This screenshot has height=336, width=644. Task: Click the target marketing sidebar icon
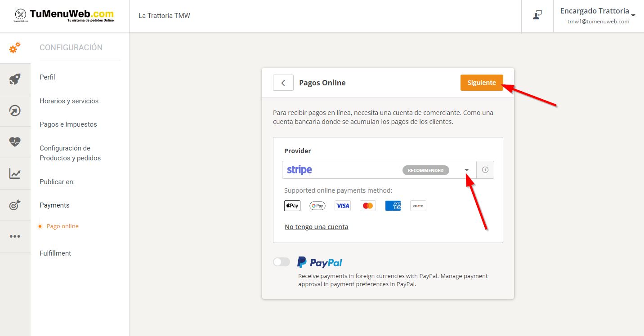pos(15,205)
